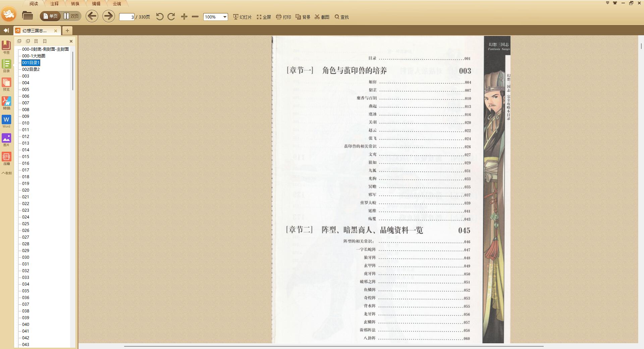Open the 压缩 compress sidebar tool
This screenshot has width=644, height=349.
[6, 158]
